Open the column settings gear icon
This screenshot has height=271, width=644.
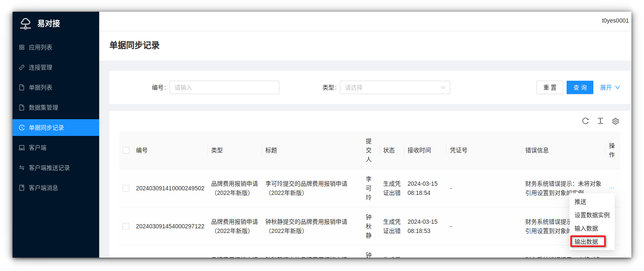616,121
